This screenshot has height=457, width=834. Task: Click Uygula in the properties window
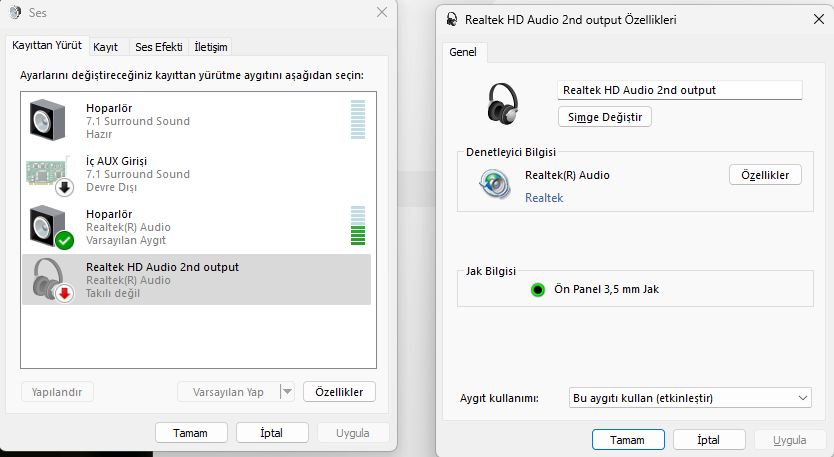tap(789, 440)
